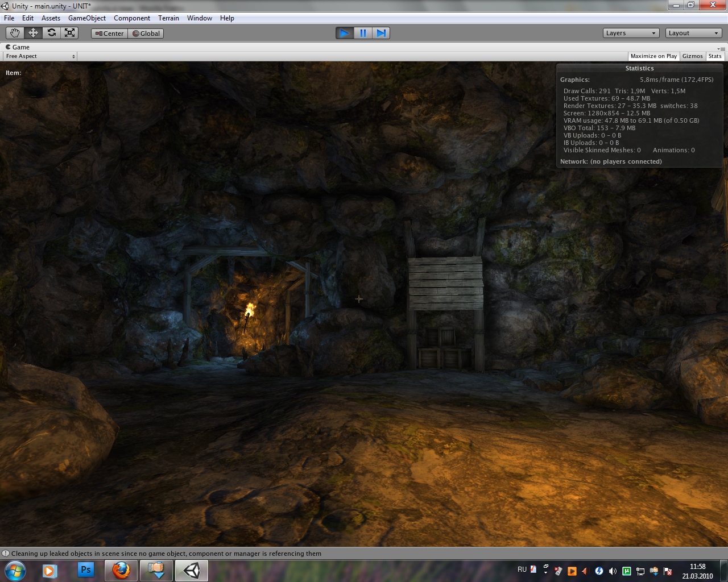Open the Layout dropdown
Viewport: 728px width, 582px height.
(x=693, y=33)
